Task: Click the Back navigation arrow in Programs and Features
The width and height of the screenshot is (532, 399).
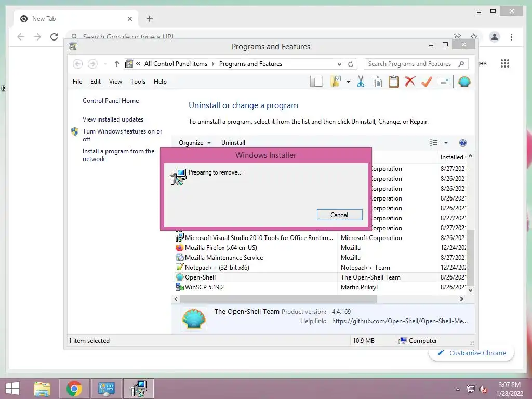Action: (x=78, y=64)
